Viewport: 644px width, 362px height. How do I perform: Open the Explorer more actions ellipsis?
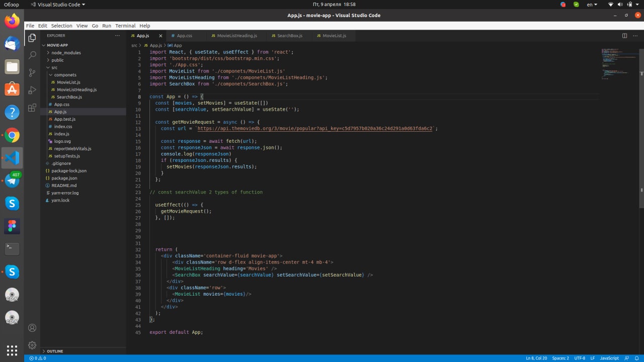coord(117,36)
